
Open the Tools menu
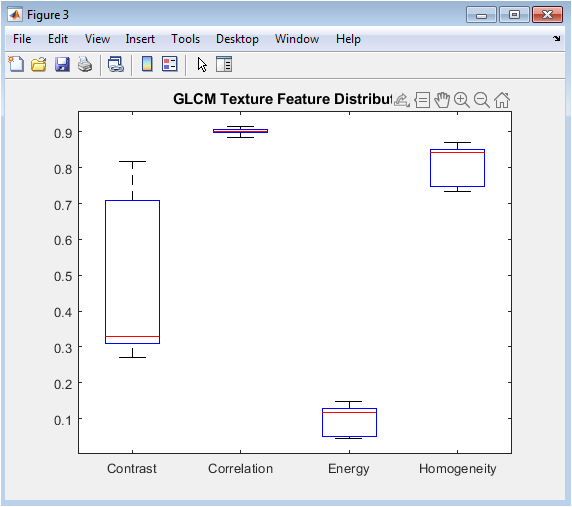[185, 39]
